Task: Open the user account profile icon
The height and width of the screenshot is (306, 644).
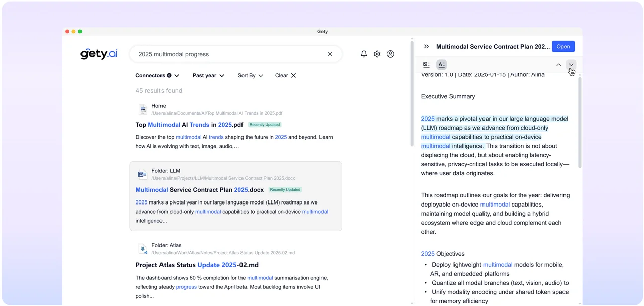Action: 390,54
